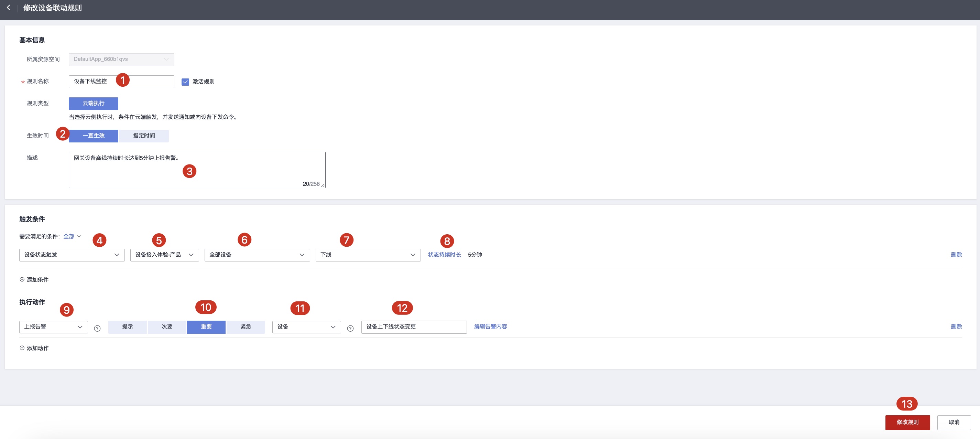Open the 上报告警 action type dropdown

pos(53,327)
